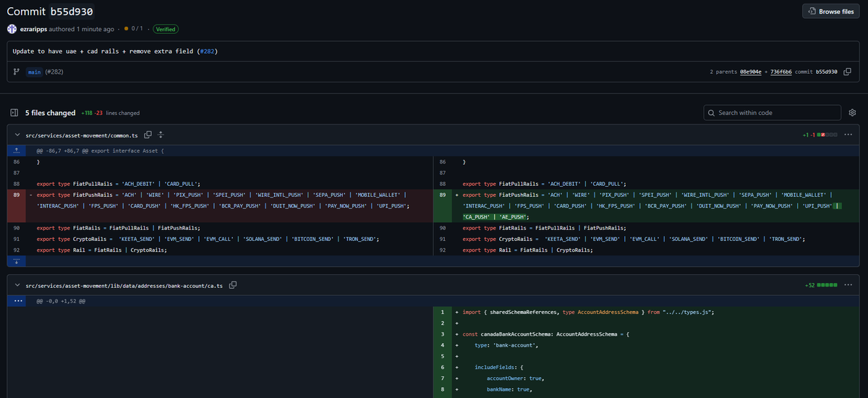
Task: Click magnifier icon in code search box
Action: click(x=712, y=113)
